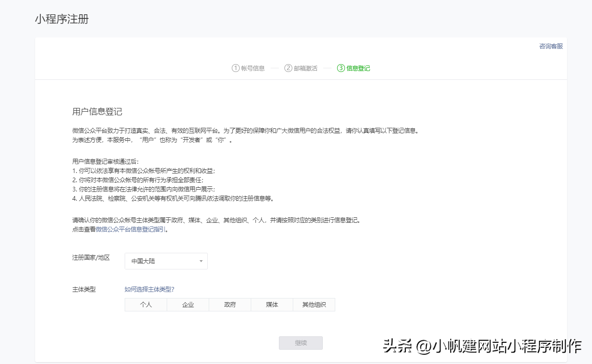Choose 政府 as the subject type
Viewport: 592px width, 364px height.
(230, 304)
